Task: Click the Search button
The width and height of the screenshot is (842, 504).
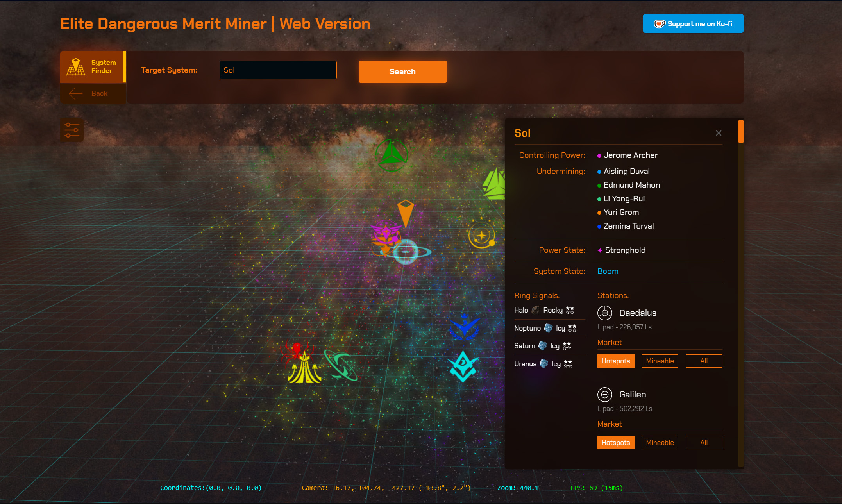Action: 403,71
